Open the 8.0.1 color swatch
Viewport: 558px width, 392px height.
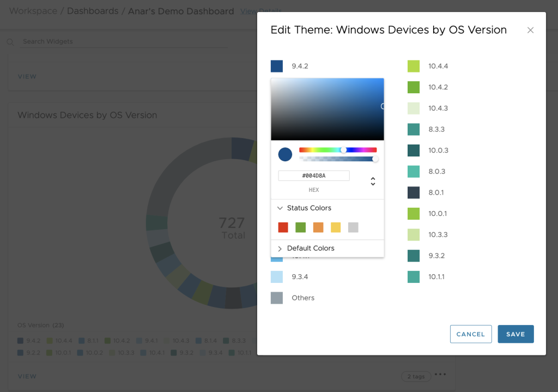[414, 192]
